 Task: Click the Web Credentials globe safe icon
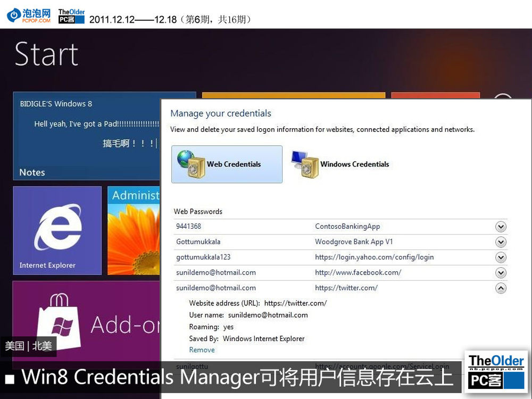coord(191,164)
